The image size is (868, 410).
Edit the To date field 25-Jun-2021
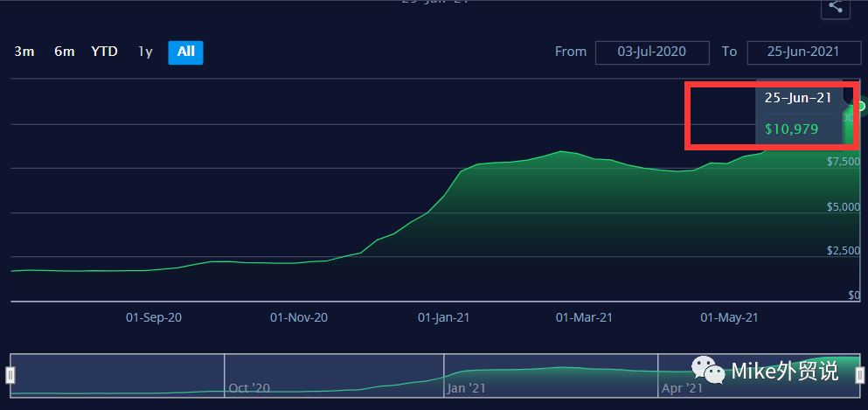click(802, 52)
